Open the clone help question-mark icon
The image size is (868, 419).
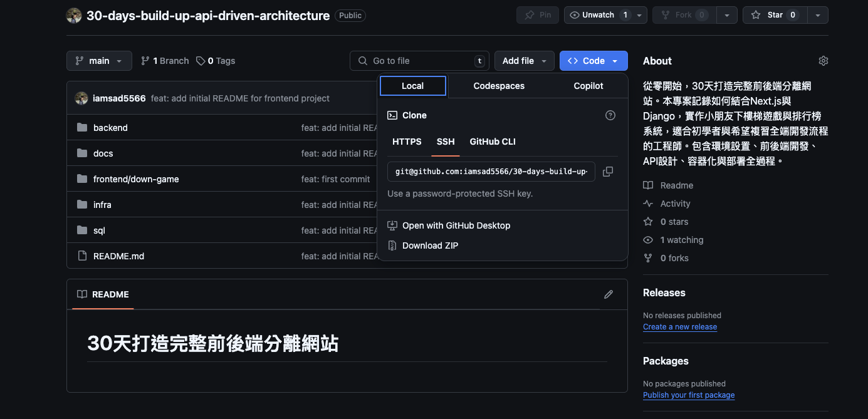pyautogui.click(x=610, y=115)
